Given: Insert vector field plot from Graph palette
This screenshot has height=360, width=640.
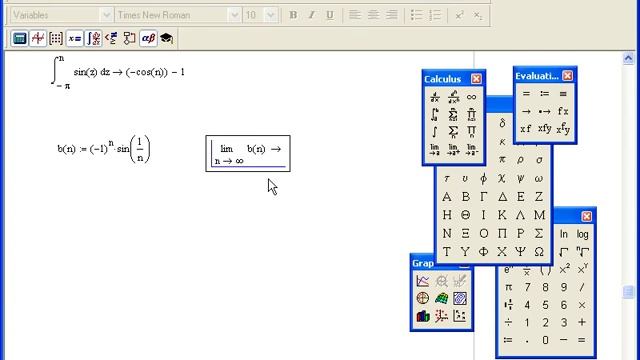Looking at the screenshot, I should coord(460,316).
